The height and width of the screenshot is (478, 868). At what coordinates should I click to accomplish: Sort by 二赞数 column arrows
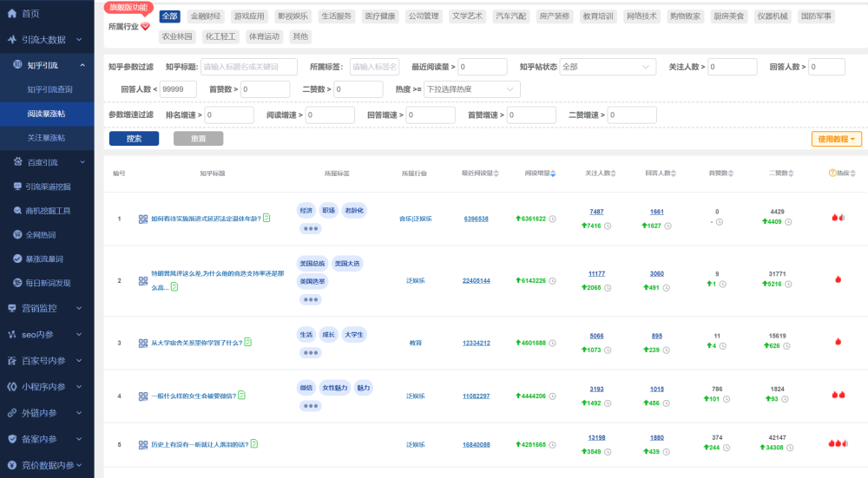click(791, 174)
